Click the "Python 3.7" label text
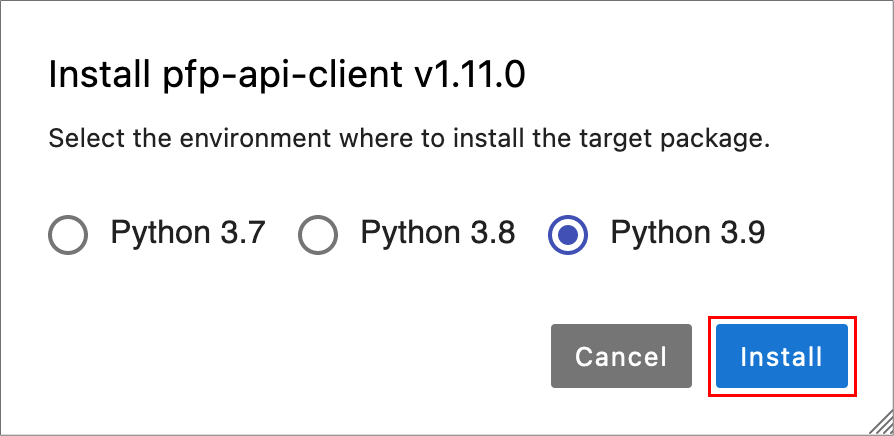Image resolution: width=894 pixels, height=436 pixels. pyautogui.click(x=187, y=234)
